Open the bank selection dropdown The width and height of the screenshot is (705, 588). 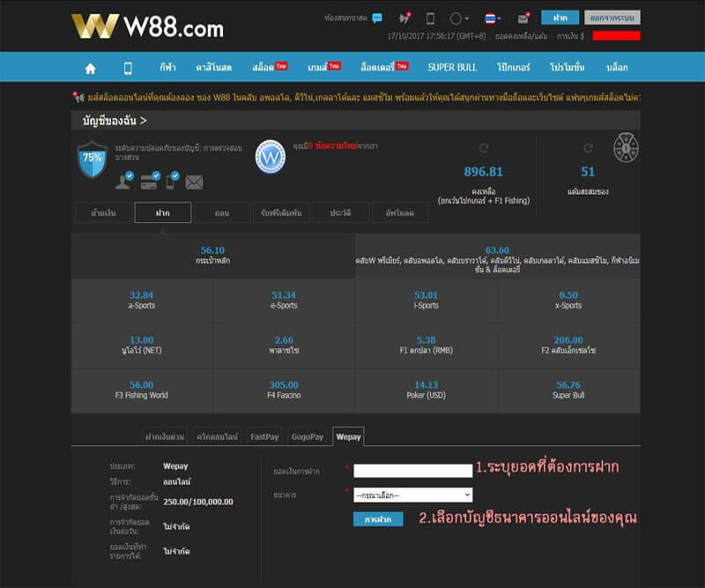pyautogui.click(x=412, y=495)
